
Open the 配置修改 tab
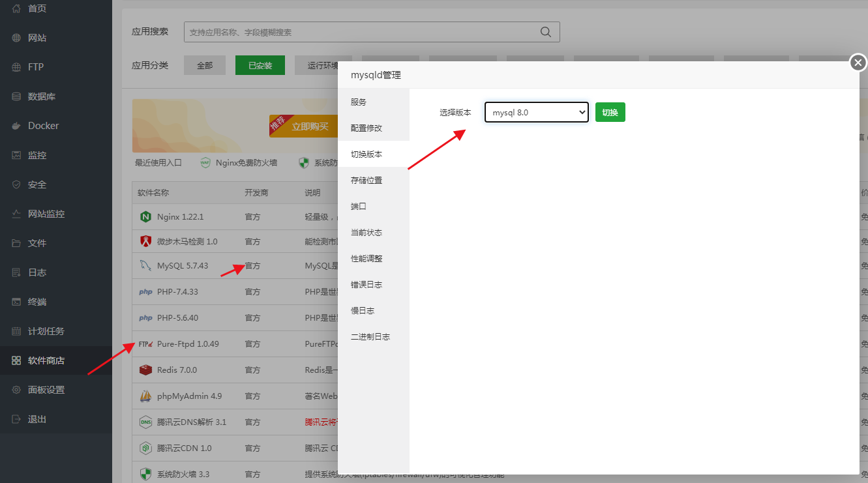374,128
